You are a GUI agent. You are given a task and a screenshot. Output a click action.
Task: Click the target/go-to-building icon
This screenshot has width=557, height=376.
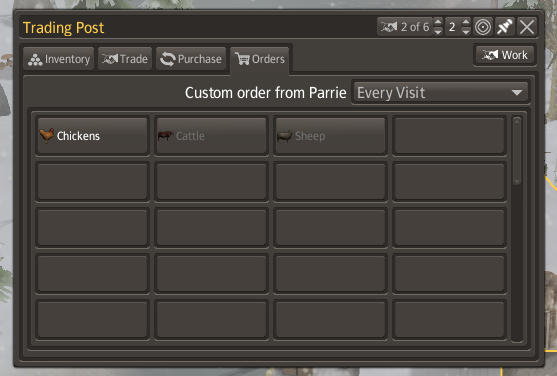pyautogui.click(x=483, y=27)
